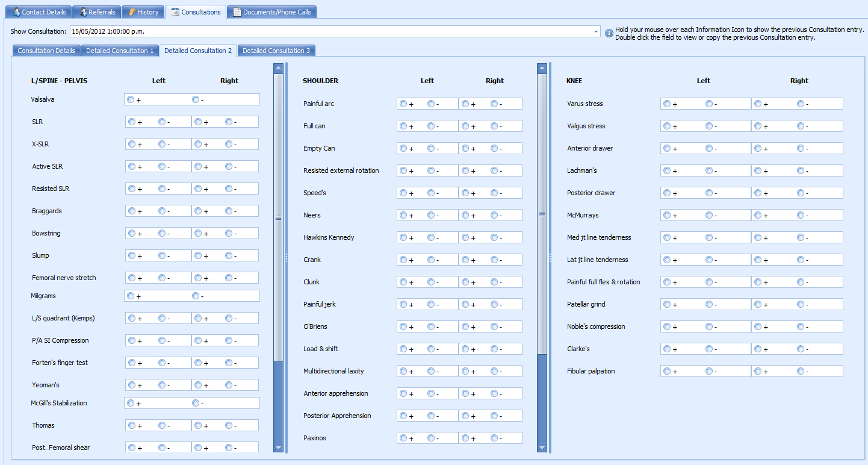Click the Shoulder panel scrollbar thumb
This screenshot has width=868, height=465.
[x=542, y=214]
